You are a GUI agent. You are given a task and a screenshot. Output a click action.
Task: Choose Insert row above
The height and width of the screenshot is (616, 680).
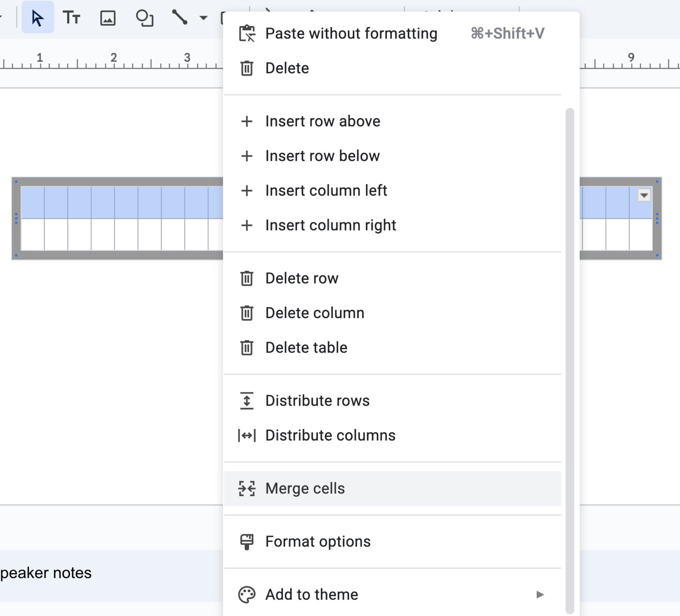tap(392, 121)
